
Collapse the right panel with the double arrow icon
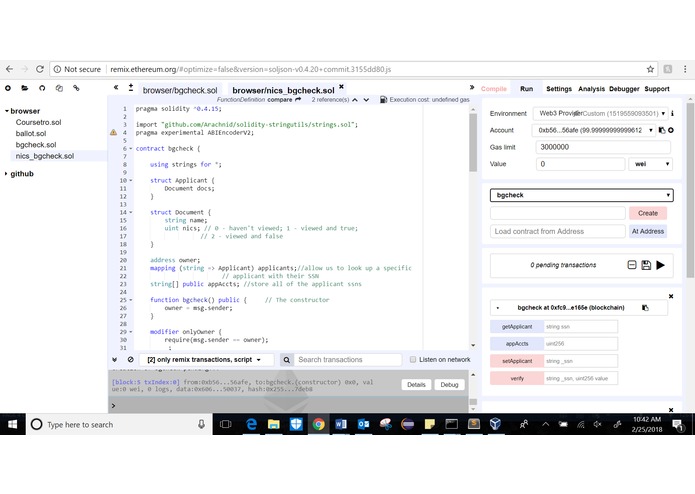pos(472,87)
